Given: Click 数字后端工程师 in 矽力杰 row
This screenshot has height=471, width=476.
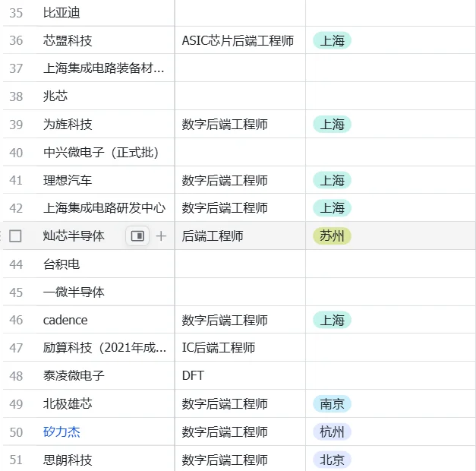Looking at the screenshot, I should coord(225,431).
